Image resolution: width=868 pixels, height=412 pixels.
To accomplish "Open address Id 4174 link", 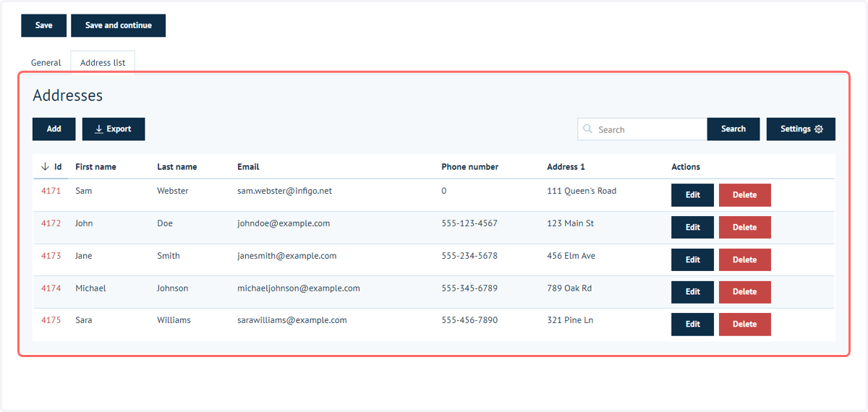I will tap(51, 288).
